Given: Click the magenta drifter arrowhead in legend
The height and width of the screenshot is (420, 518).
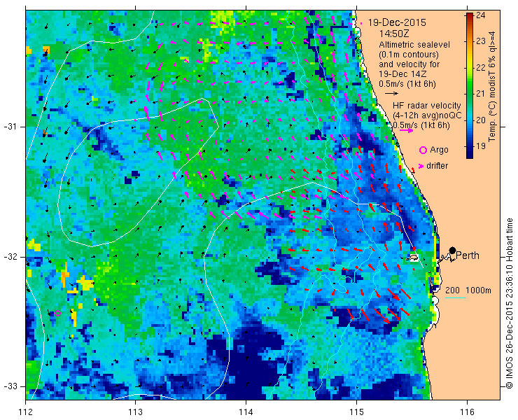Looking at the screenshot, I should (x=421, y=166).
